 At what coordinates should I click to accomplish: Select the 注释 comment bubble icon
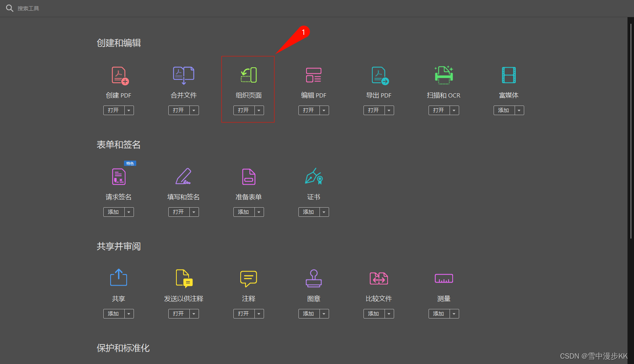coord(249,279)
